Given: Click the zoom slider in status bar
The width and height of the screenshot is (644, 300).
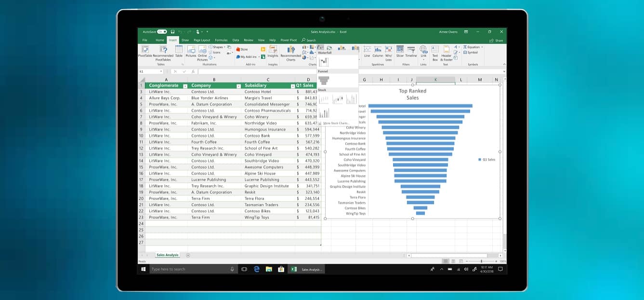Looking at the screenshot, I should pyautogui.click(x=481, y=261).
